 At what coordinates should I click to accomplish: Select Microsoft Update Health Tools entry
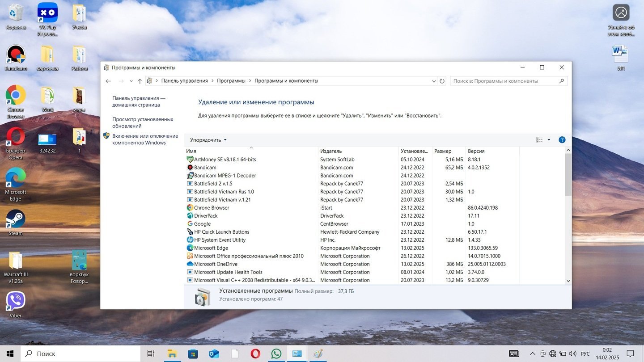tap(352, 272)
